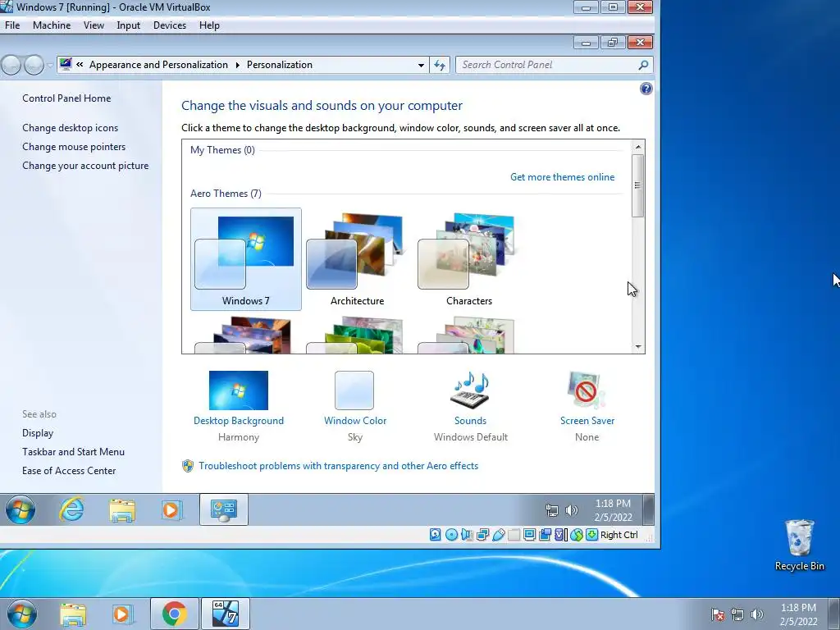Select the Characters theme
The width and height of the screenshot is (840, 630).
pyautogui.click(x=468, y=259)
